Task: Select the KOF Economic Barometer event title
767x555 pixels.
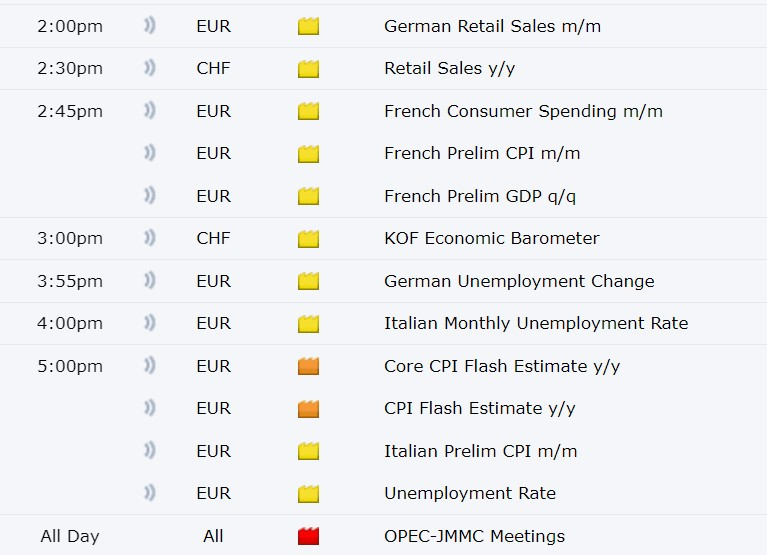Action: pyautogui.click(x=492, y=239)
